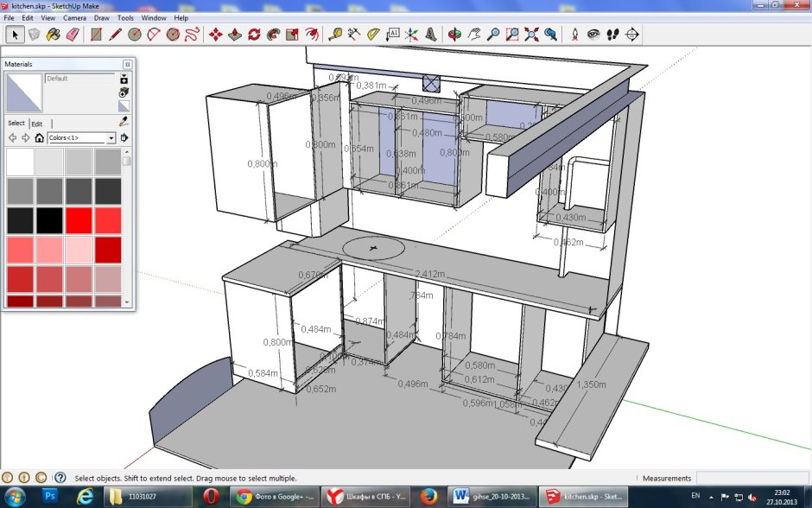The height and width of the screenshot is (508, 812).
Task: Click the back navigation arrow in Materials
Action: point(14,137)
